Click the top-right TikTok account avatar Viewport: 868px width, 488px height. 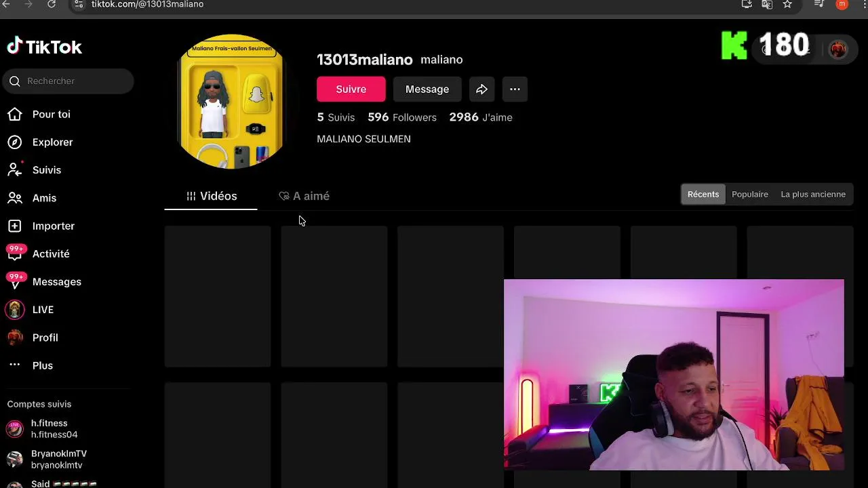coord(838,49)
